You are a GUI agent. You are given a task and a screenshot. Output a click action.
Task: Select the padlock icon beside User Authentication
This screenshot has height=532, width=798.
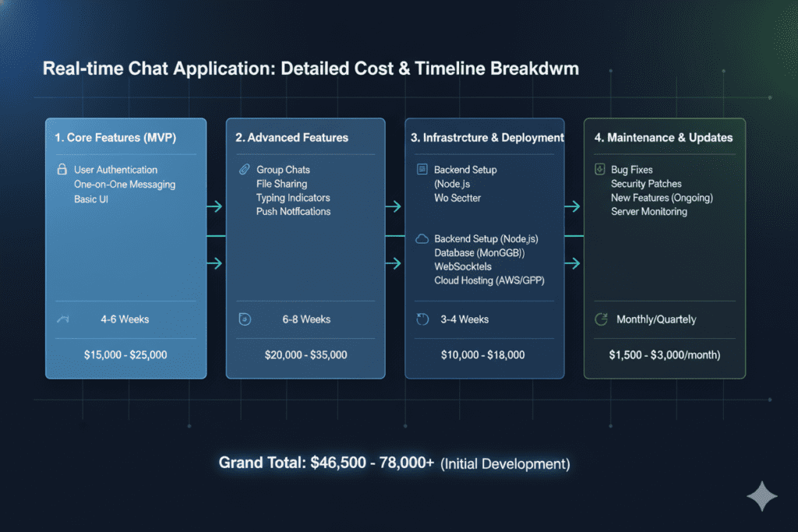61,169
